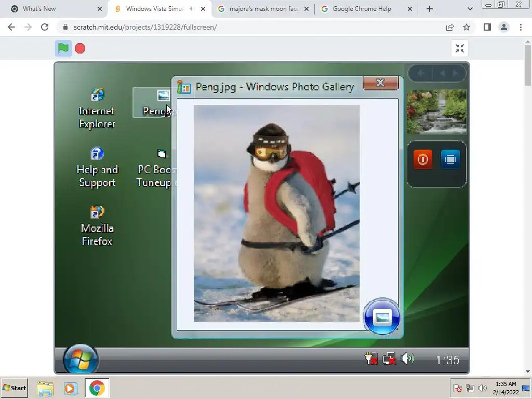Close the Windows Photo Gallery window
Image resolution: width=532 pixels, height=399 pixels.
point(380,83)
